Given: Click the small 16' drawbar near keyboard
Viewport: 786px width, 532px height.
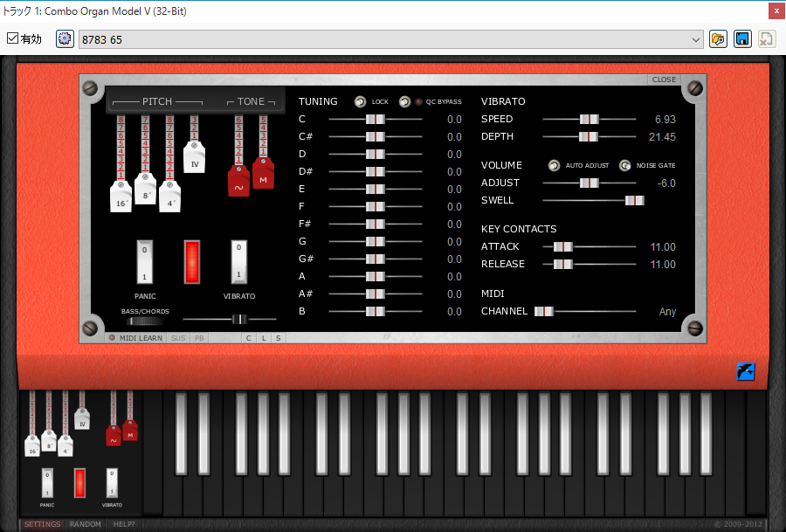Looking at the screenshot, I should pos(32,446).
